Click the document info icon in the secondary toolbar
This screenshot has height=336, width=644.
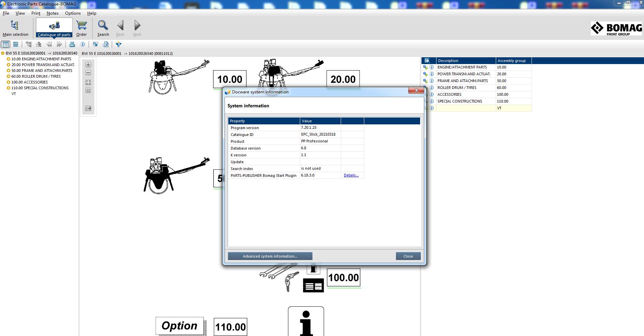[x=106, y=44]
